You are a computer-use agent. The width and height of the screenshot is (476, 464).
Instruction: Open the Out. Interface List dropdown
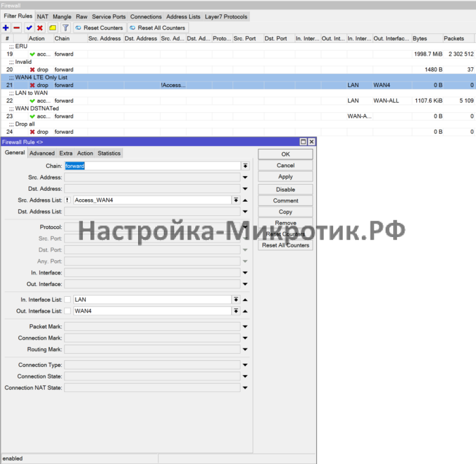tap(236, 311)
